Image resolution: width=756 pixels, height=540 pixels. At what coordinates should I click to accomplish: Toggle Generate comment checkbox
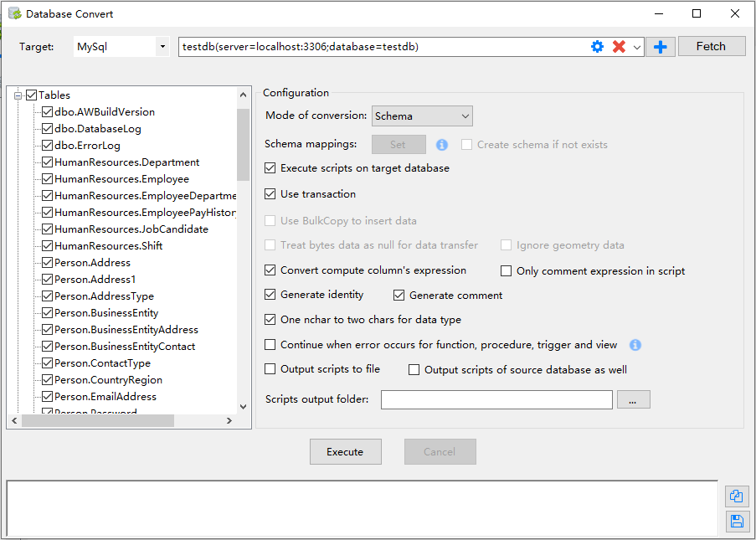[399, 295]
